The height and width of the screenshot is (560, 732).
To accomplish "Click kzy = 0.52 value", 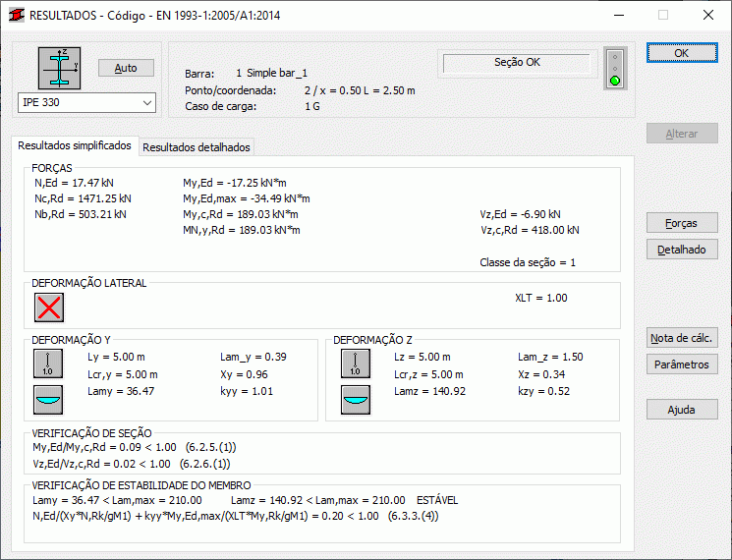I will click(x=544, y=392).
